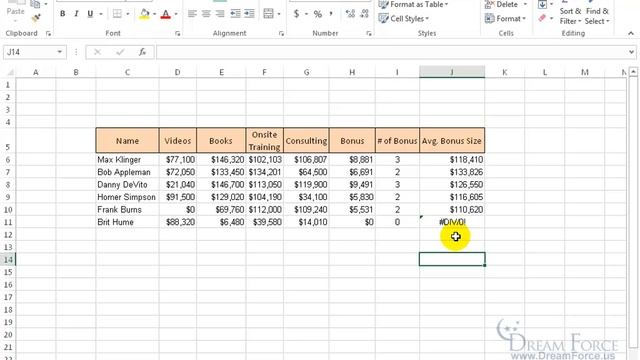The image size is (640, 360).
Task: Center align text
Action: [x=206, y=14]
